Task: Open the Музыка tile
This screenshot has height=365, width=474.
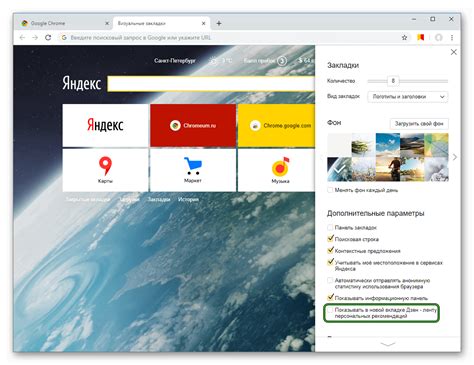Action: coord(276,170)
